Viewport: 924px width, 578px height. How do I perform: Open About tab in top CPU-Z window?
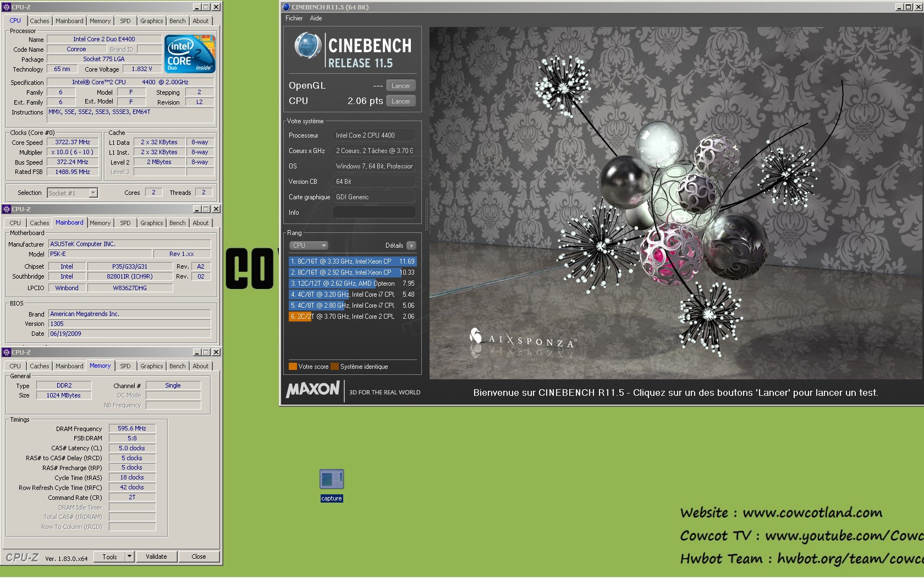200,21
